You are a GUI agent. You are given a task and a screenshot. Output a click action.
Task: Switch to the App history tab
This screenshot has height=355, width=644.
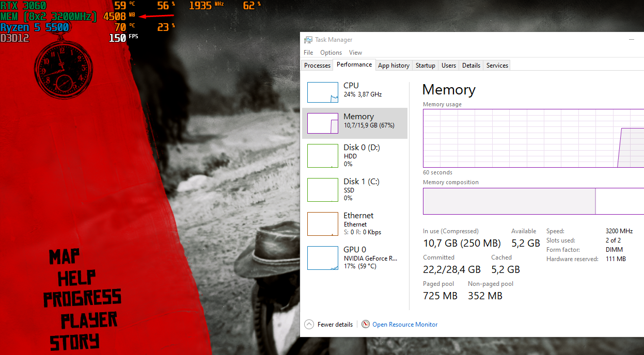(x=394, y=66)
